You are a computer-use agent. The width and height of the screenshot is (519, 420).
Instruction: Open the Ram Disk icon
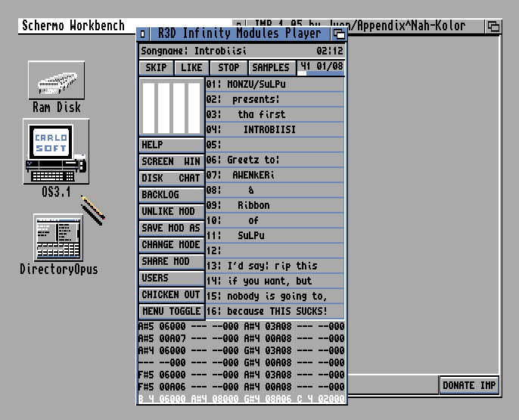point(56,80)
